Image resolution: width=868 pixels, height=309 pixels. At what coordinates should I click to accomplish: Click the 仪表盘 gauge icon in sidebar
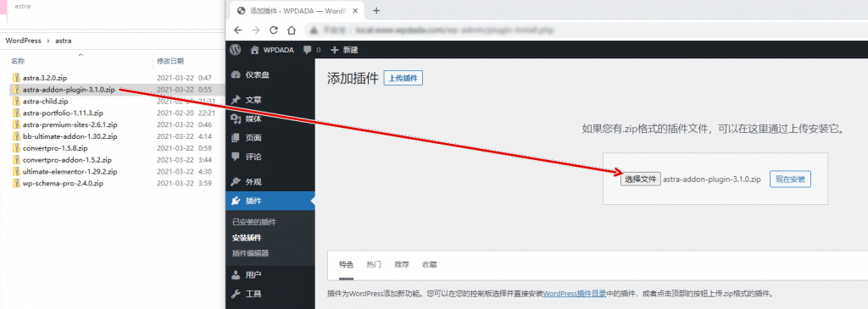click(236, 75)
